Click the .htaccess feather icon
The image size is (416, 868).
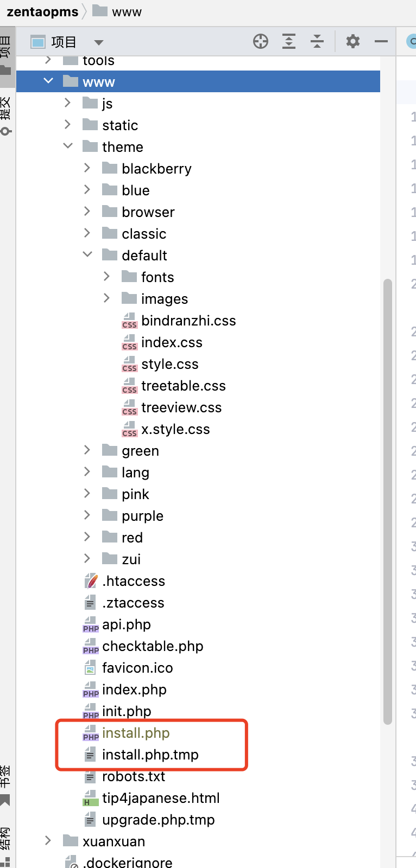click(91, 581)
